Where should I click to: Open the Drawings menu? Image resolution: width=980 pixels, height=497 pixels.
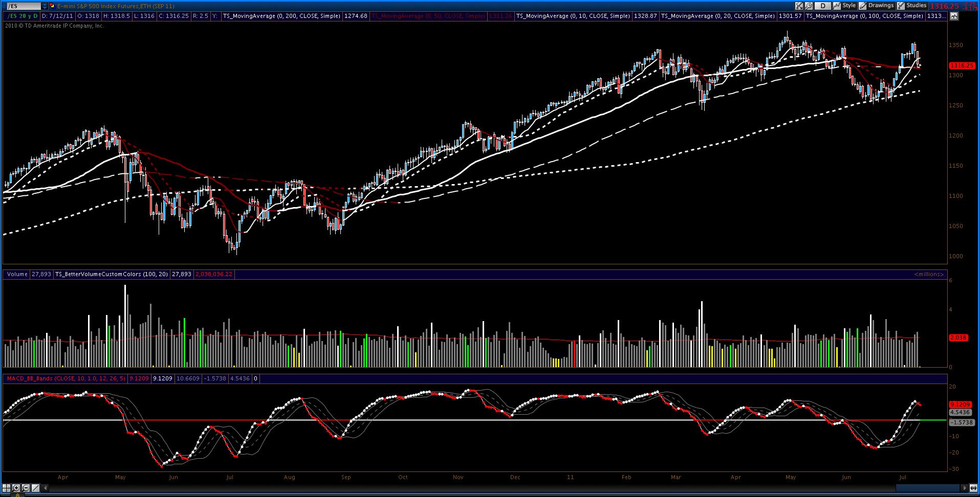877,6
